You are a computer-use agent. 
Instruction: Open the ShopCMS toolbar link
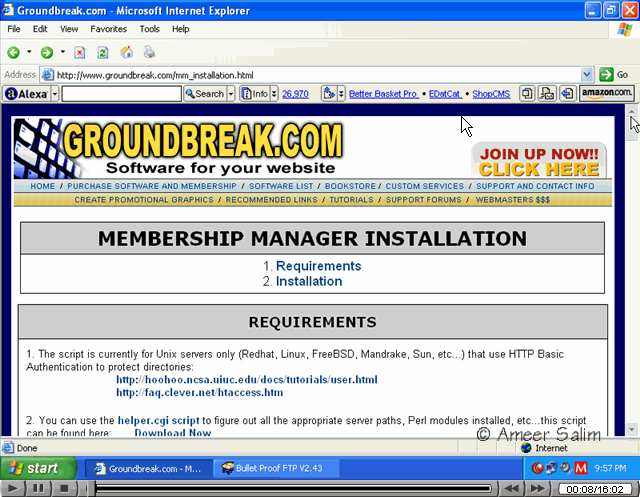[x=491, y=94]
